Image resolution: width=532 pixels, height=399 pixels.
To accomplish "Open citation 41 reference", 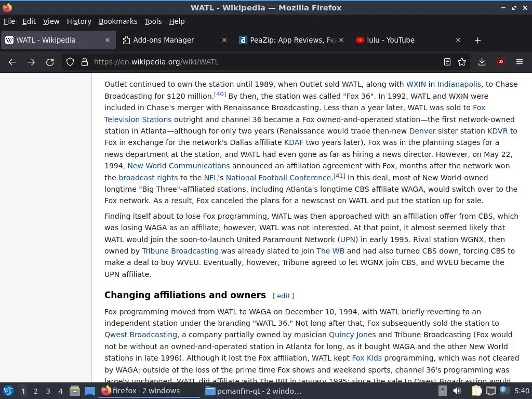I will click(x=339, y=176).
